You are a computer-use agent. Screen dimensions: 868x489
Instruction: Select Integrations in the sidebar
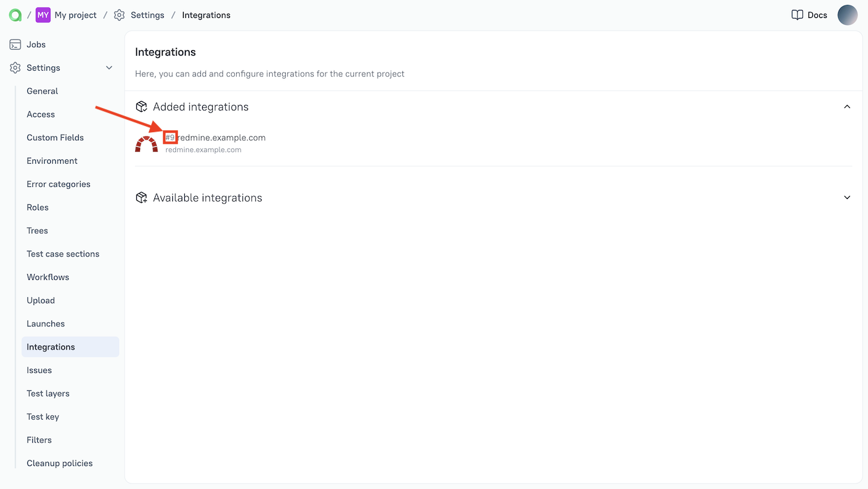[x=51, y=346]
